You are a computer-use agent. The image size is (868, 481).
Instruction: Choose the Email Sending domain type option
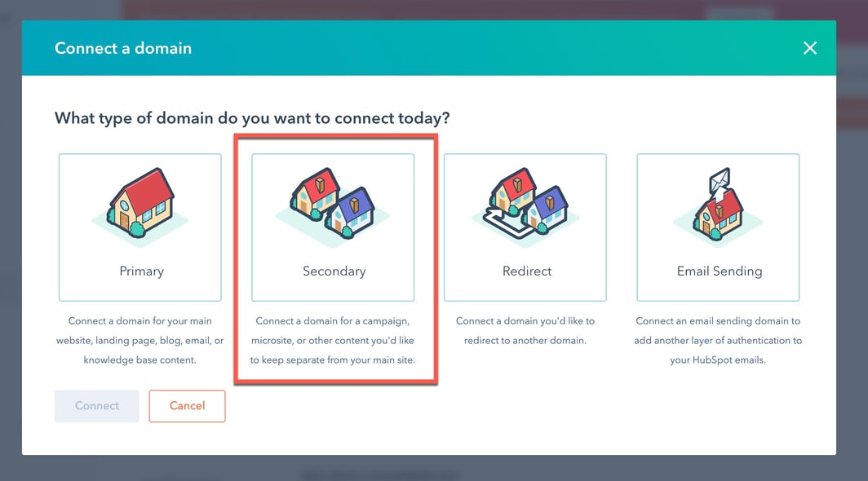pos(717,227)
